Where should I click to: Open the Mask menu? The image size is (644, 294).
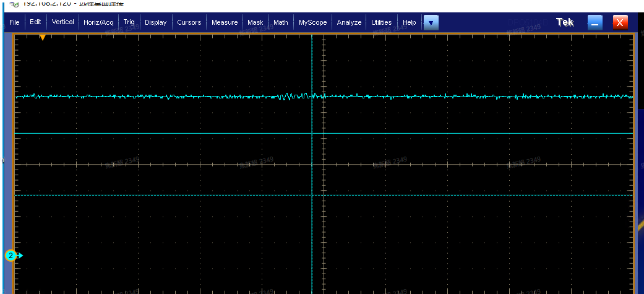point(255,23)
